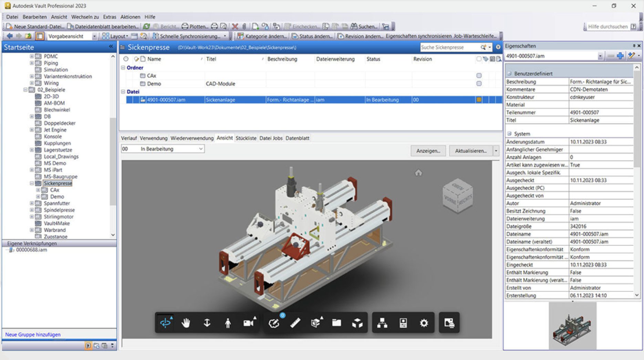The height and width of the screenshot is (360, 644).
Task: Click Status ändern... toolbar button
Action: coord(313,36)
